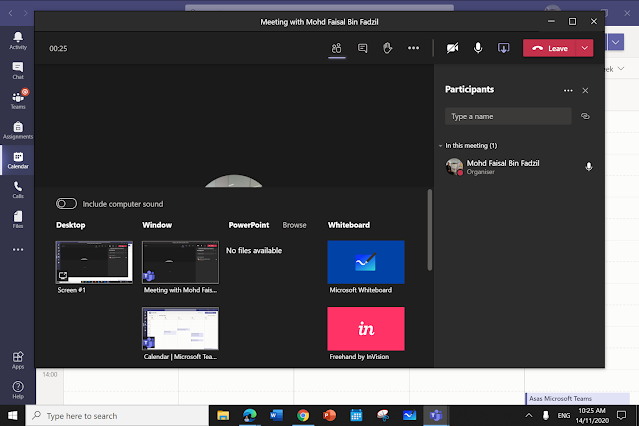Image resolution: width=639 pixels, height=426 pixels.
Task: Collapse the In this meeting list
Action: coord(441,146)
